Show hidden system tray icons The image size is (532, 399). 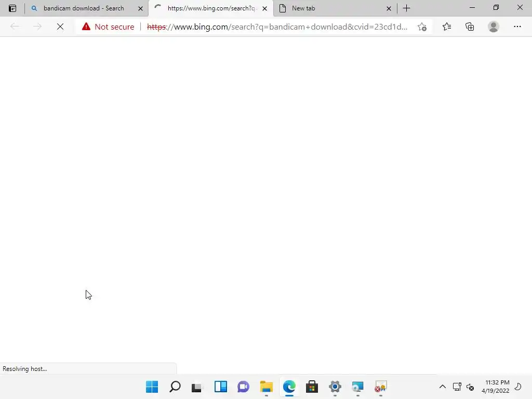(x=443, y=387)
